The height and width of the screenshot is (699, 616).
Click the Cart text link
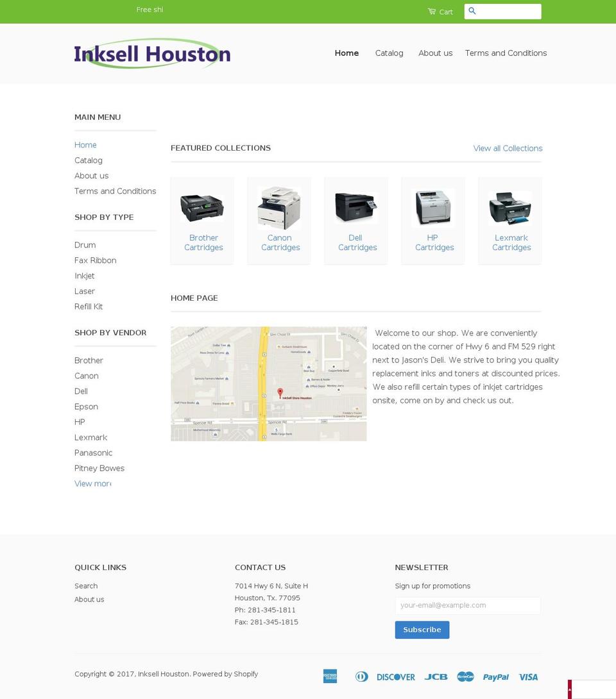pyautogui.click(x=445, y=12)
